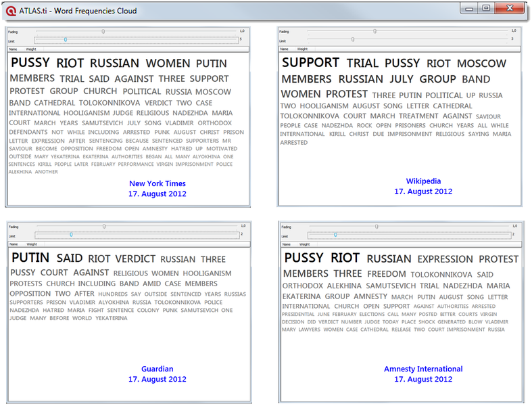Viewport: 532px width, 406px height.
Task: Sort by Name column in New York Times panel
Action: pos(13,49)
